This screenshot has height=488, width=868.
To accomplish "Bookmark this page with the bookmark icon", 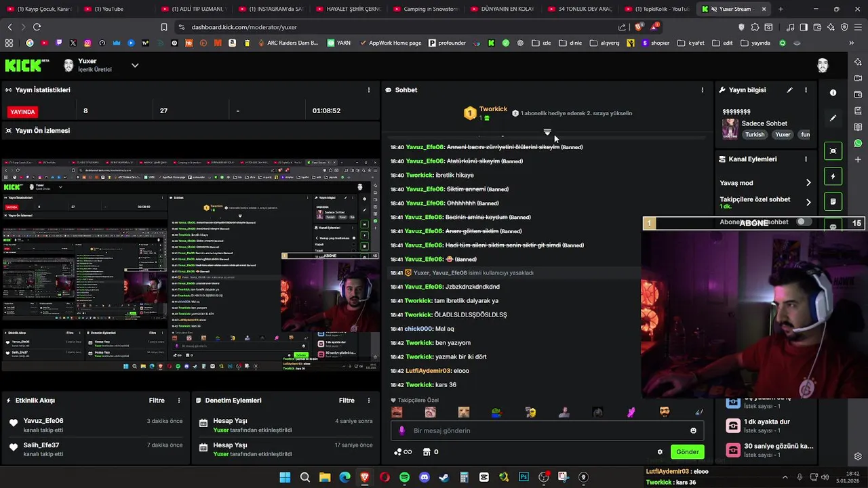I will (x=163, y=27).
